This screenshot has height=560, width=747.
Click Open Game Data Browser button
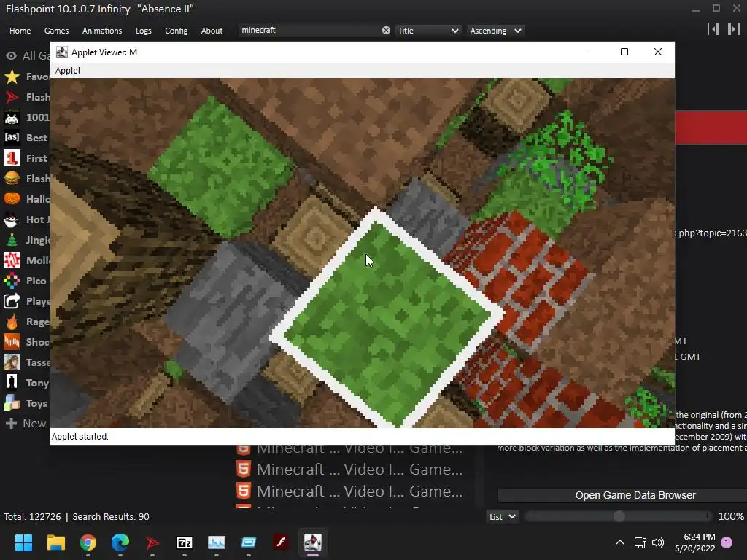[x=635, y=495]
